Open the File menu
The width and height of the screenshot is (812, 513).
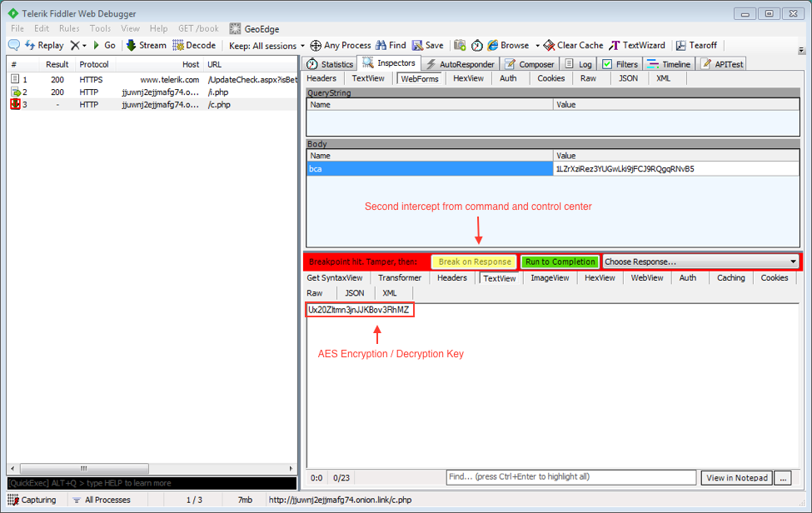[x=17, y=28]
